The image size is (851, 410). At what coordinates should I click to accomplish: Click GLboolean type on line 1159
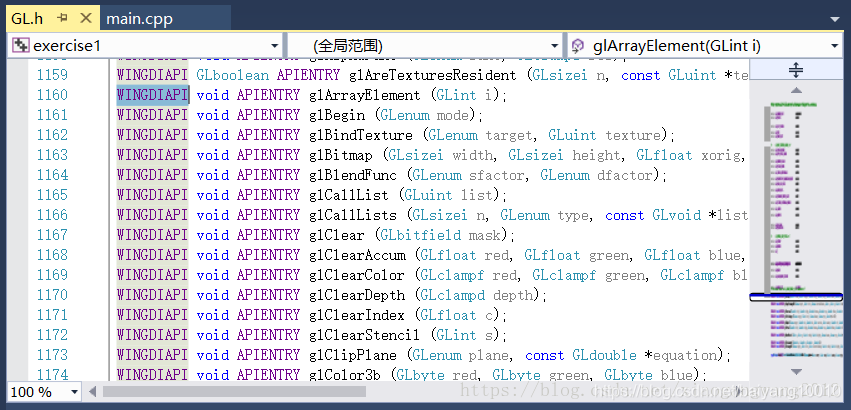[232, 75]
